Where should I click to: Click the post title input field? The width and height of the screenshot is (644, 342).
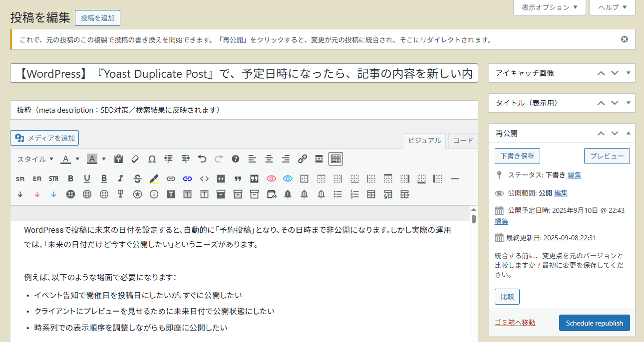click(x=244, y=73)
